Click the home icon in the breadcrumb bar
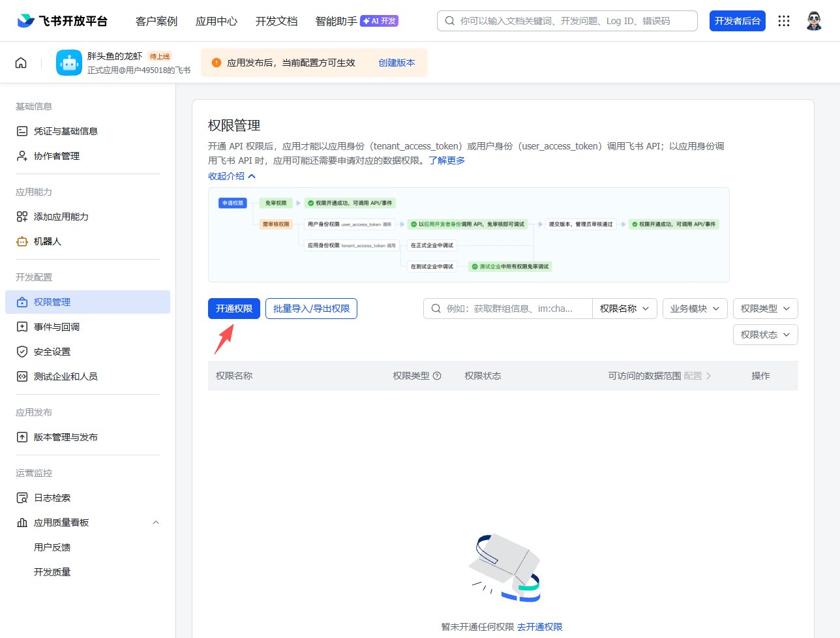The image size is (840, 638). pyautogui.click(x=21, y=63)
